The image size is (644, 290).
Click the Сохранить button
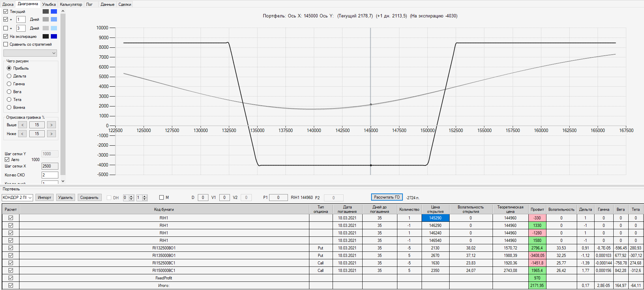[x=89, y=198]
